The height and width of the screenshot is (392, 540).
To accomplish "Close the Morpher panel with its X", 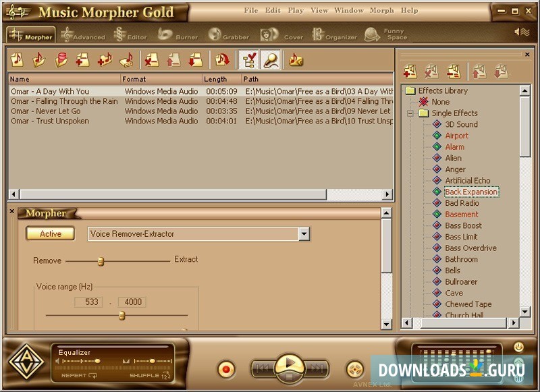I will click(x=12, y=211).
